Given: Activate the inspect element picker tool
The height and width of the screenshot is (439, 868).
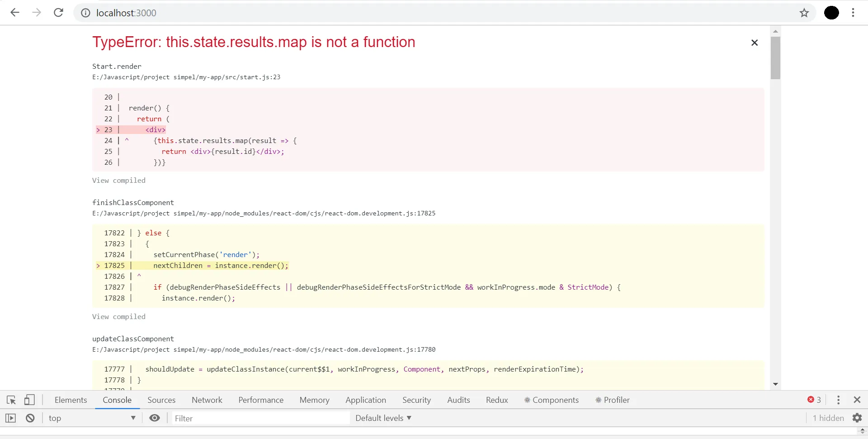Looking at the screenshot, I should pos(11,400).
